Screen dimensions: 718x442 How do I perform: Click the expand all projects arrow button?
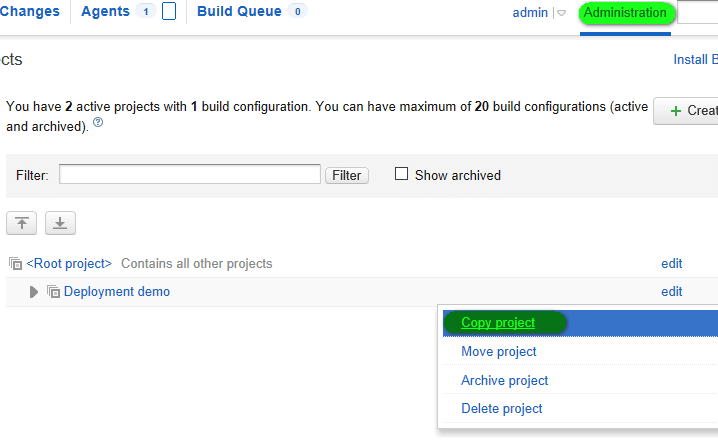(x=60, y=223)
